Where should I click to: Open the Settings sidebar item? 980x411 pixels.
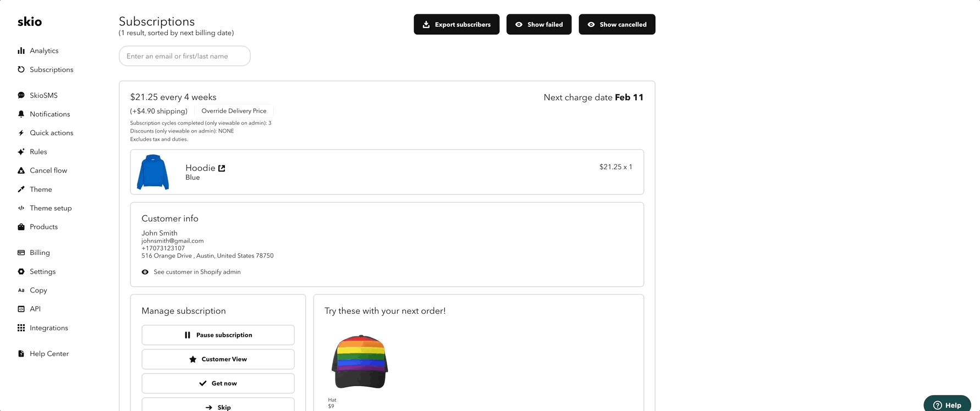(42, 271)
